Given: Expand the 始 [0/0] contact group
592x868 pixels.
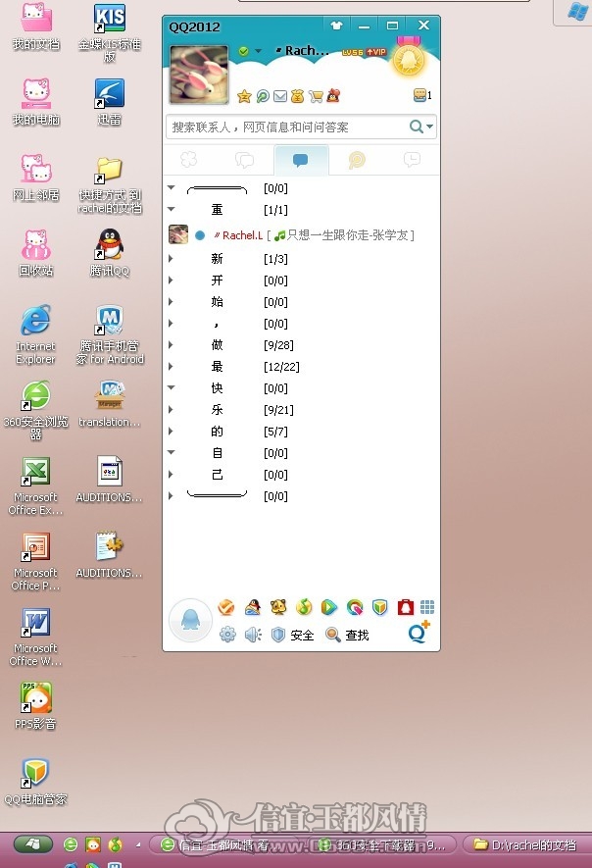Looking at the screenshot, I should [171, 302].
